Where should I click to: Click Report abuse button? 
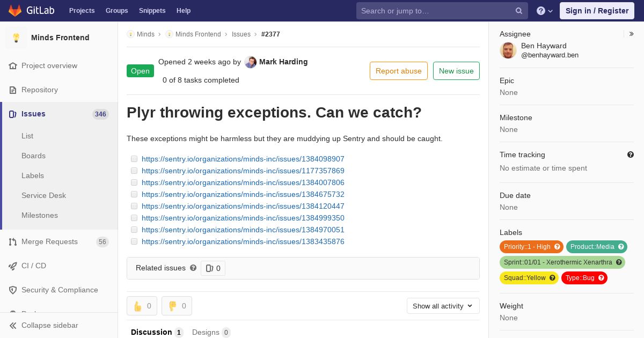399,71
